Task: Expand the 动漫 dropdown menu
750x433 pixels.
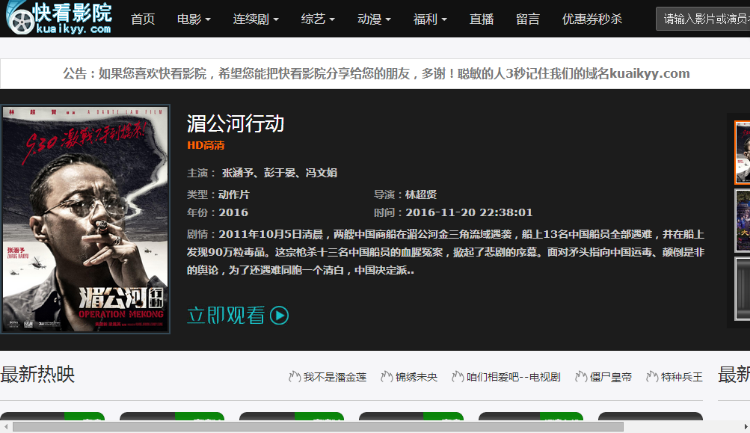Action: click(374, 19)
